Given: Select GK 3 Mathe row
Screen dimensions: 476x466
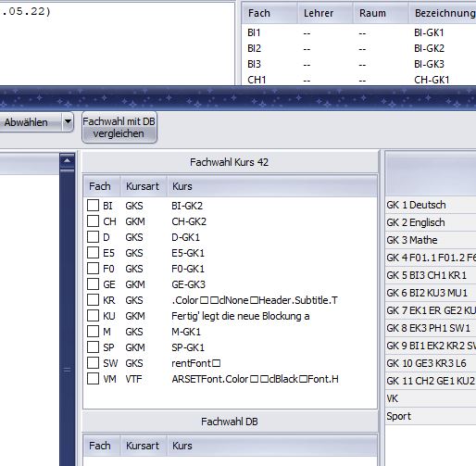Looking at the screenshot, I should (x=431, y=240).
